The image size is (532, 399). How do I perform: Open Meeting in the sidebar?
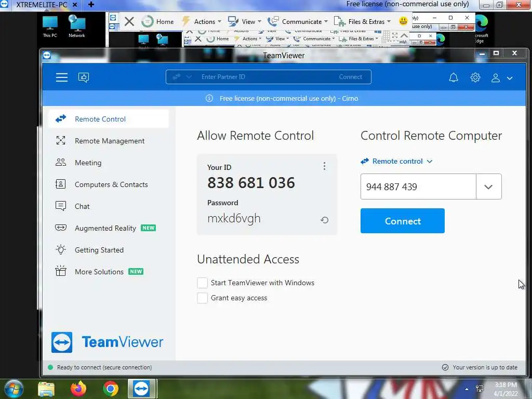(x=109, y=163)
